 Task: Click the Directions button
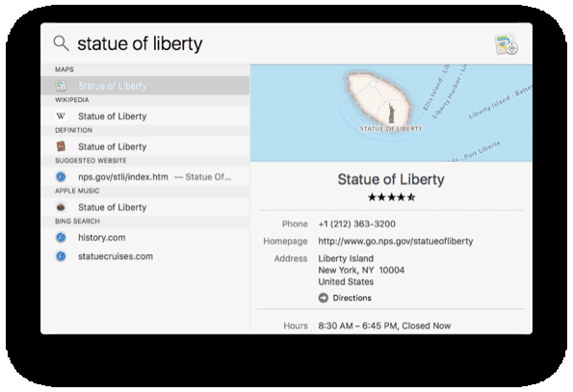[x=345, y=298]
